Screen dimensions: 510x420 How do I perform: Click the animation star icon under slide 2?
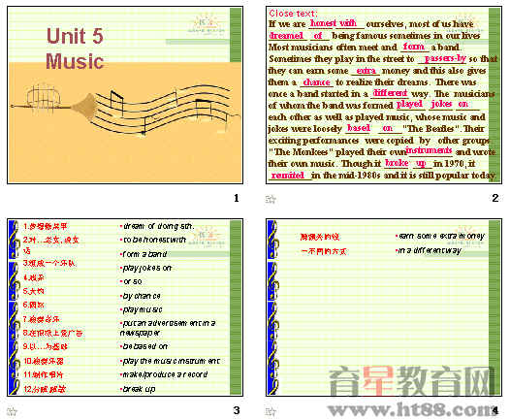click(x=271, y=199)
